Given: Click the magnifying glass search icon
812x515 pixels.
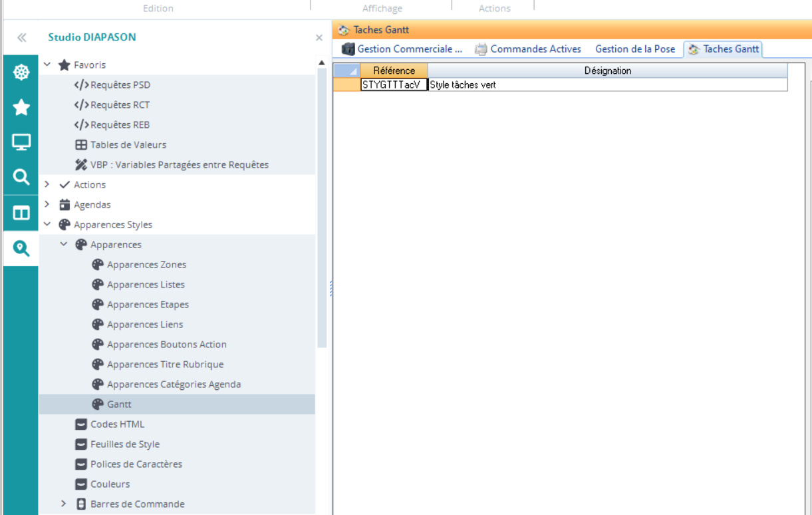Looking at the screenshot, I should pos(21,177).
